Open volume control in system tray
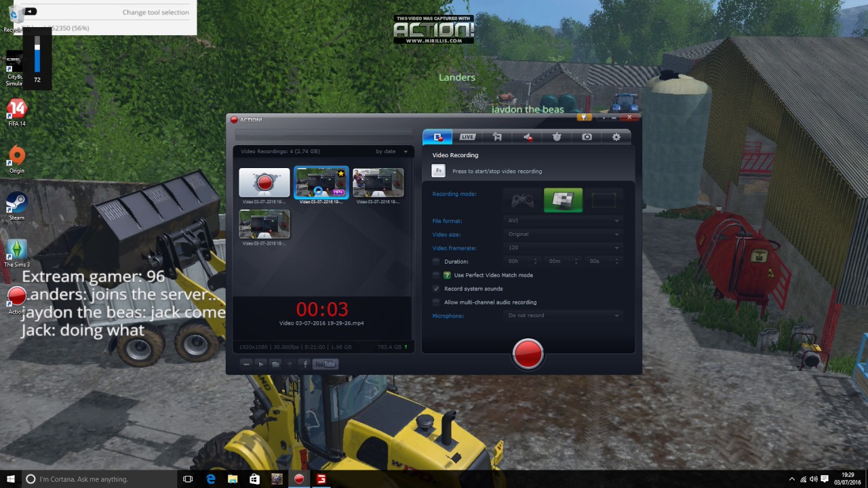Screen dimensions: 868x488 813,479
